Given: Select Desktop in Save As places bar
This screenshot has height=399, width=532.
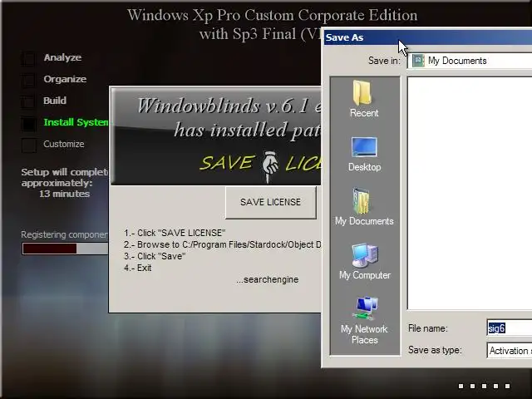Looking at the screenshot, I should click(364, 155).
